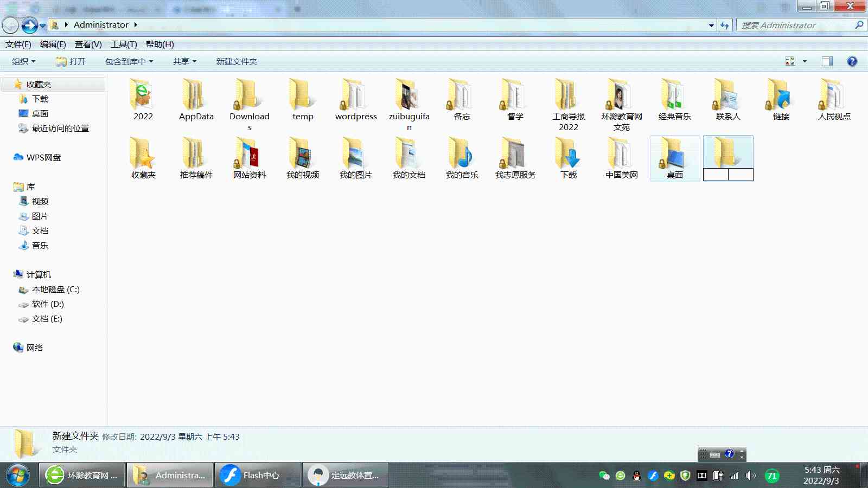Click the help question mark icon
The height and width of the screenshot is (488, 868).
pyautogui.click(x=852, y=61)
